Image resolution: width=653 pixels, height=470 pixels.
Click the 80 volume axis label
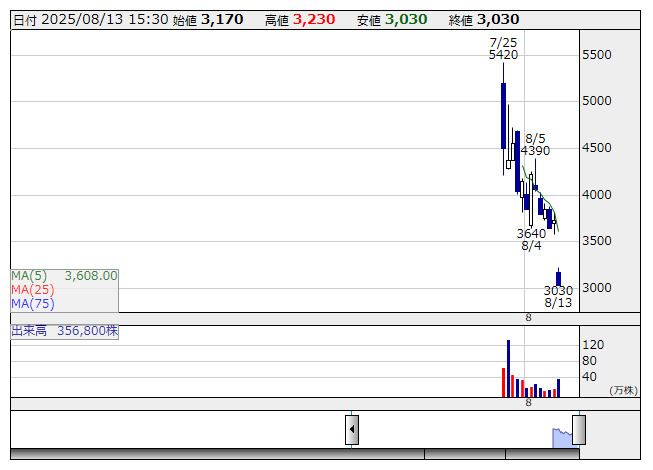point(589,361)
